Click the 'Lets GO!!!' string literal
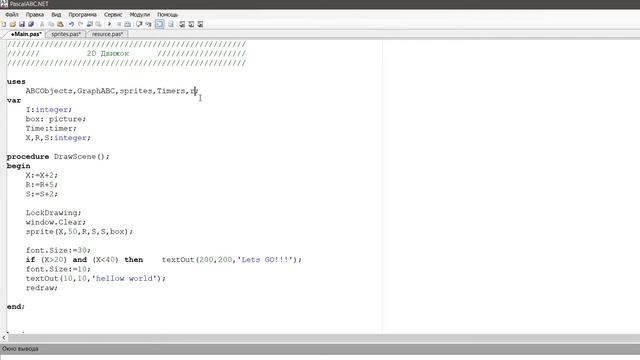 click(x=265, y=260)
